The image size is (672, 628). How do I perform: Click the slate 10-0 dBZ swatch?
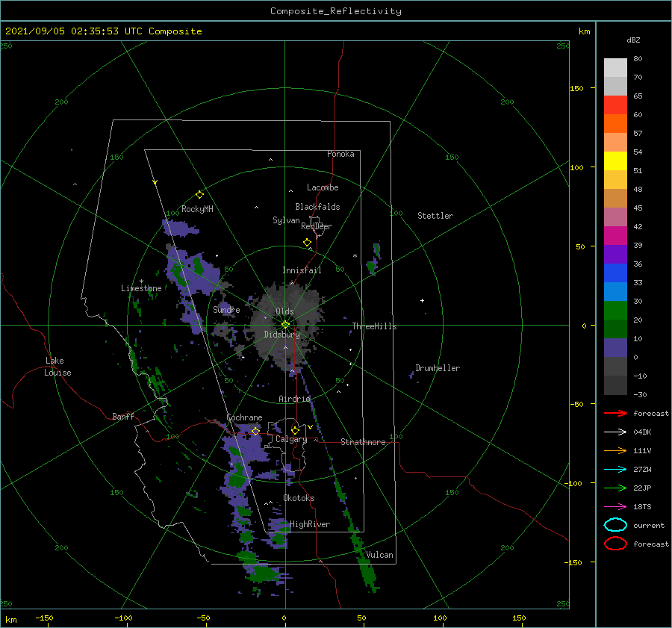615,348
